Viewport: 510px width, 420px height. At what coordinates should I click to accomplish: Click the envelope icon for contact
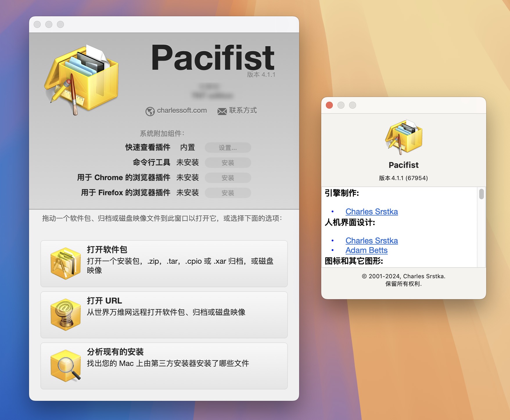tap(222, 111)
